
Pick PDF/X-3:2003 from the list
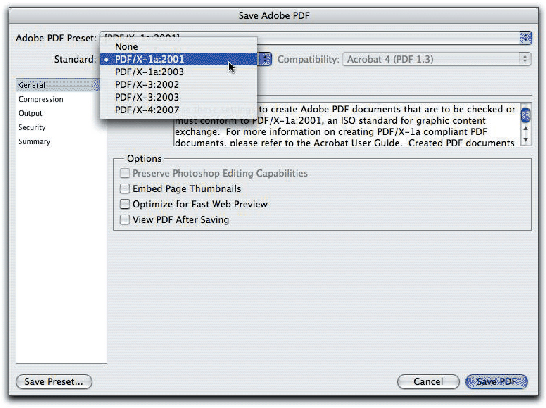pos(178,97)
